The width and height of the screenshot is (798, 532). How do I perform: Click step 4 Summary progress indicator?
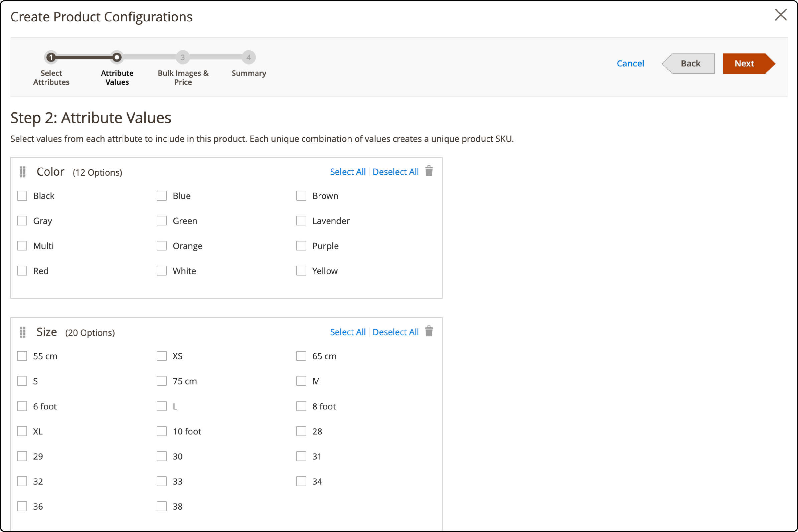tap(248, 57)
